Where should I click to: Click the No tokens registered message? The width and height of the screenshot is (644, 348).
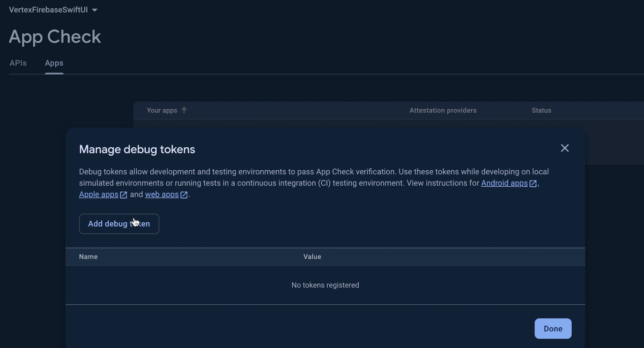click(325, 285)
